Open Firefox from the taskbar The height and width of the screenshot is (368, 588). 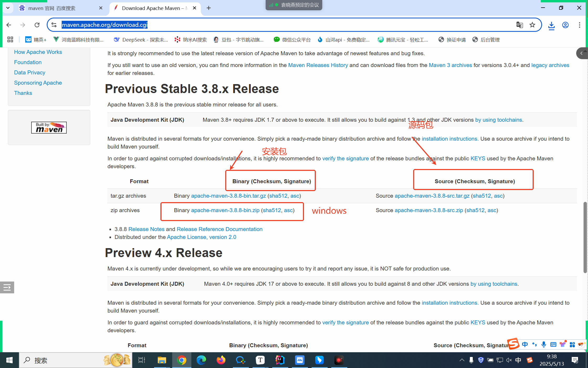(x=221, y=360)
